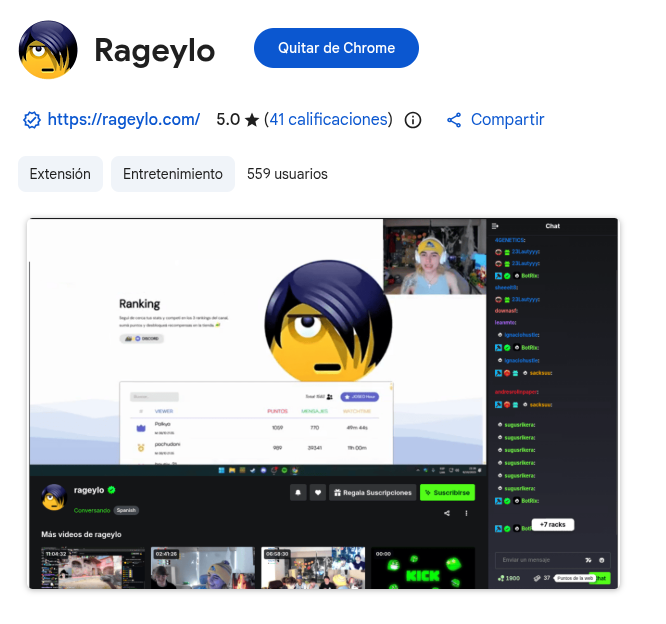This screenshot has height=624, width=666.
Task: Open the https://rageylo.com/ link
Action: click(x=124, y=119)
